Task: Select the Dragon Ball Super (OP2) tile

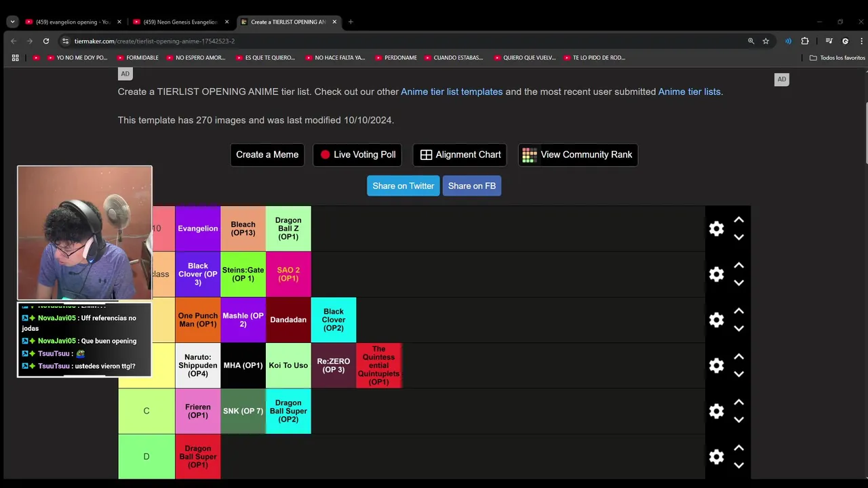Action: click(288, 411)
